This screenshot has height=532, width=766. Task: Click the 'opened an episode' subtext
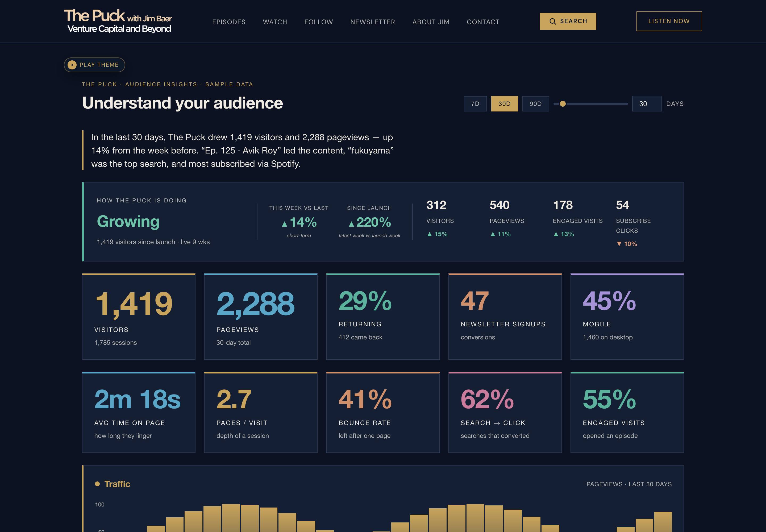[610, 436]
